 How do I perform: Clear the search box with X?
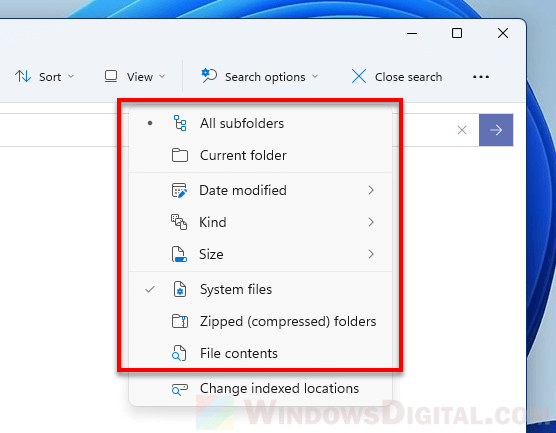462,130
